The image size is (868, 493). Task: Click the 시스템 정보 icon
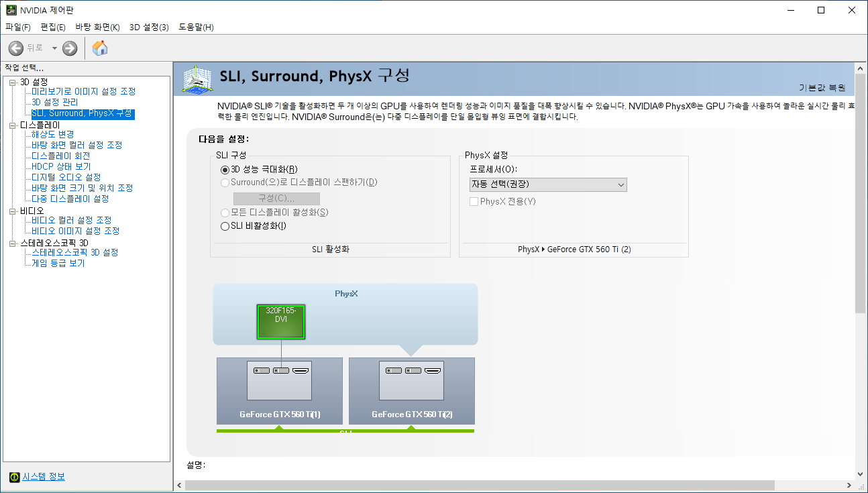pyautogui.click(x=14, y=477)
